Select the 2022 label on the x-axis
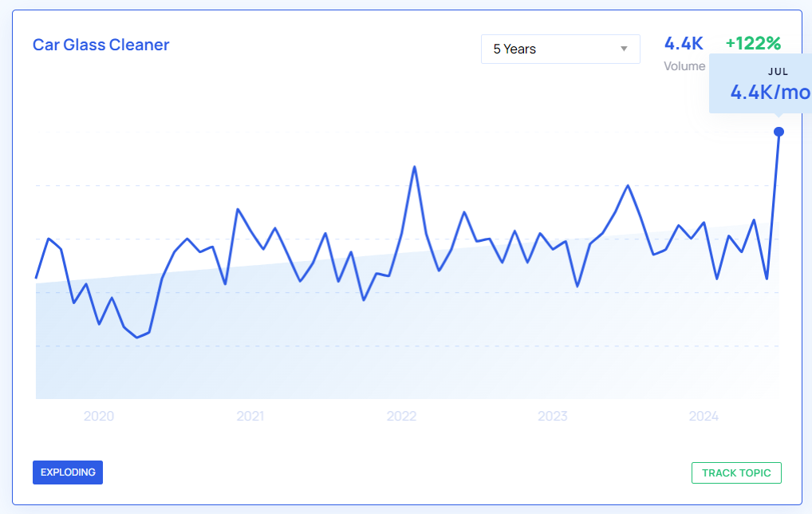The width and height of the screenshot is (812, 514). pos(402,416)
